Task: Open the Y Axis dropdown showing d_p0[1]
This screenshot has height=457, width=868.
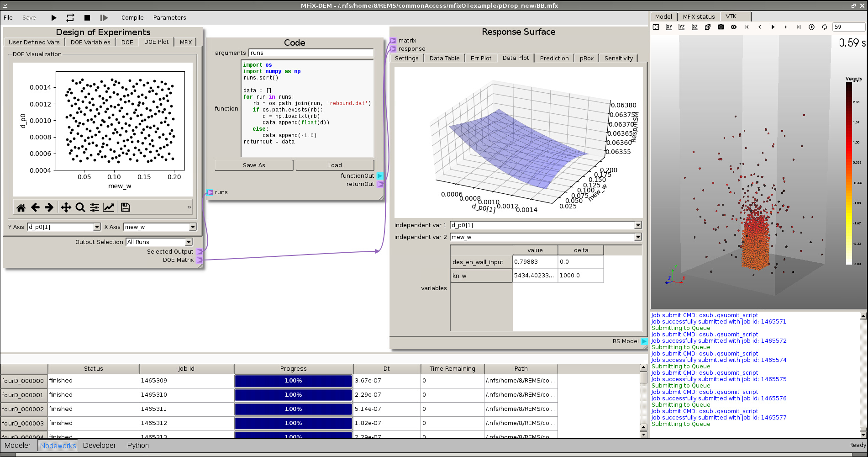Action: click(63, 227)
